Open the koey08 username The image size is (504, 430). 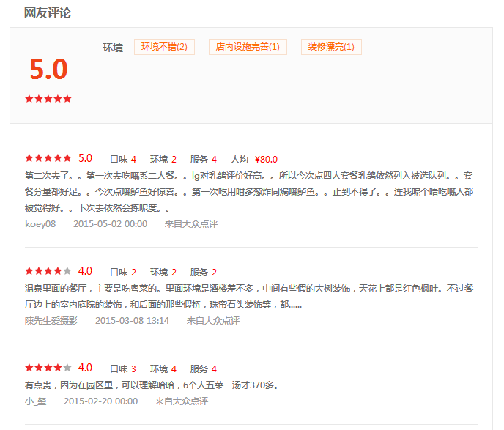click(x=40, y=224)
